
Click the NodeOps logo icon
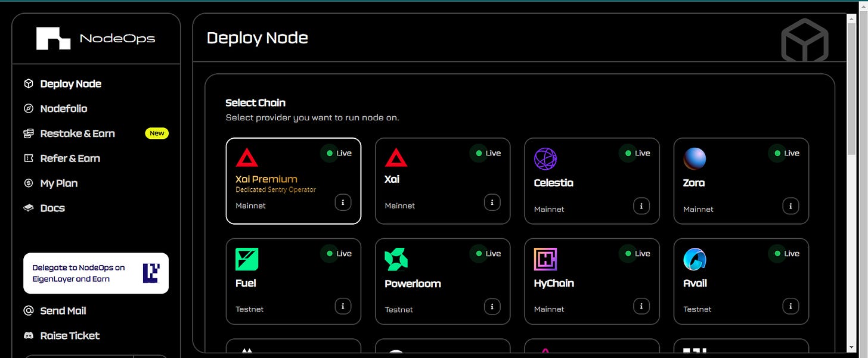54,39
